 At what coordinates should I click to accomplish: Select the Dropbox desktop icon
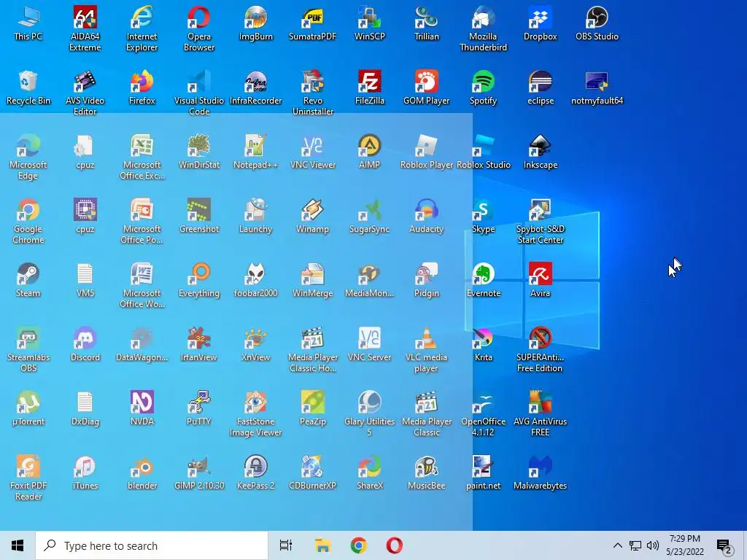coord(541,24)
